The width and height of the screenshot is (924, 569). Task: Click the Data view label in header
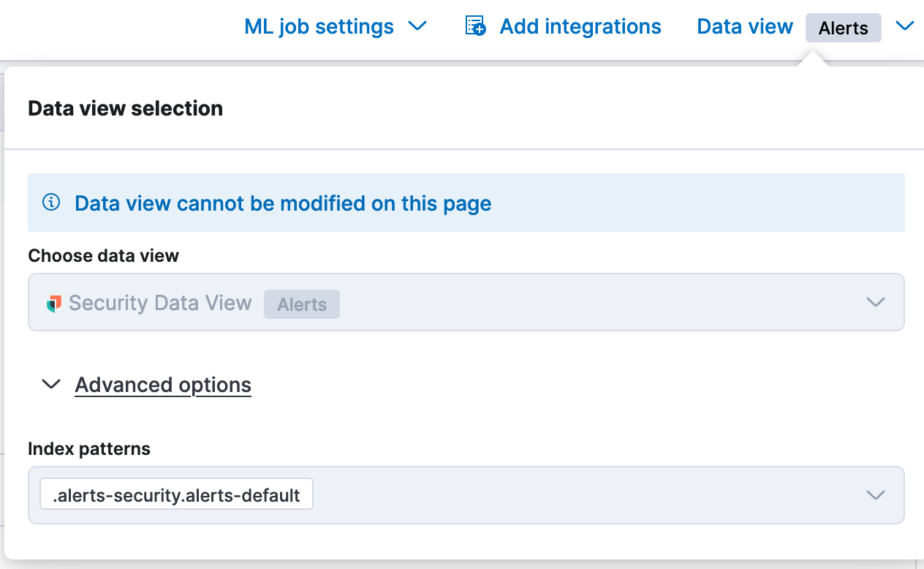(744, 27)
